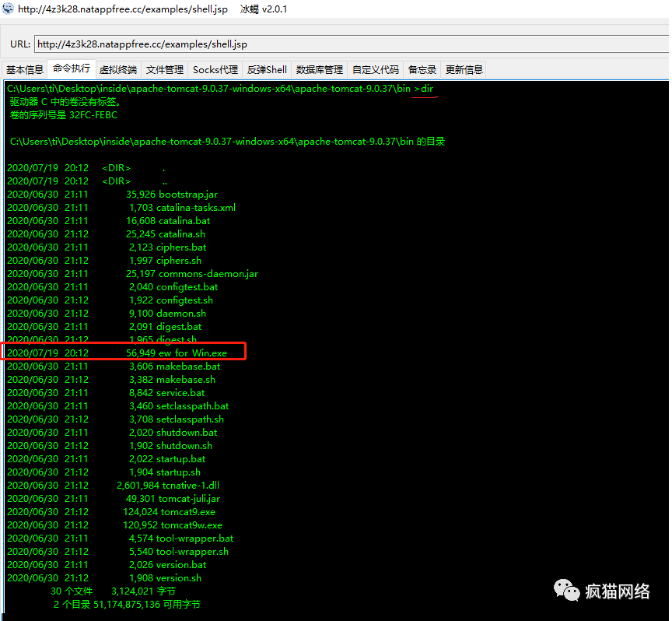Switch to the 命令执行 tab
672x621 pixels.
pos(72,68)
